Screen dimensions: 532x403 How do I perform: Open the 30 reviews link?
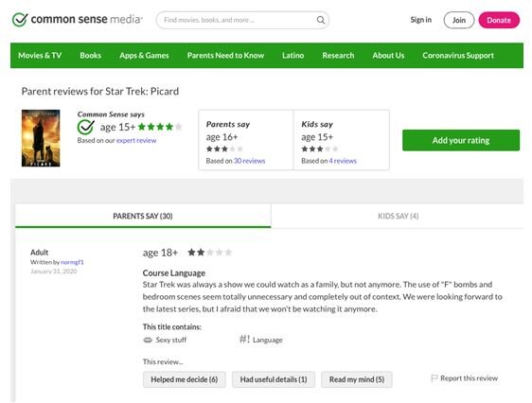[x=249, y=161]
